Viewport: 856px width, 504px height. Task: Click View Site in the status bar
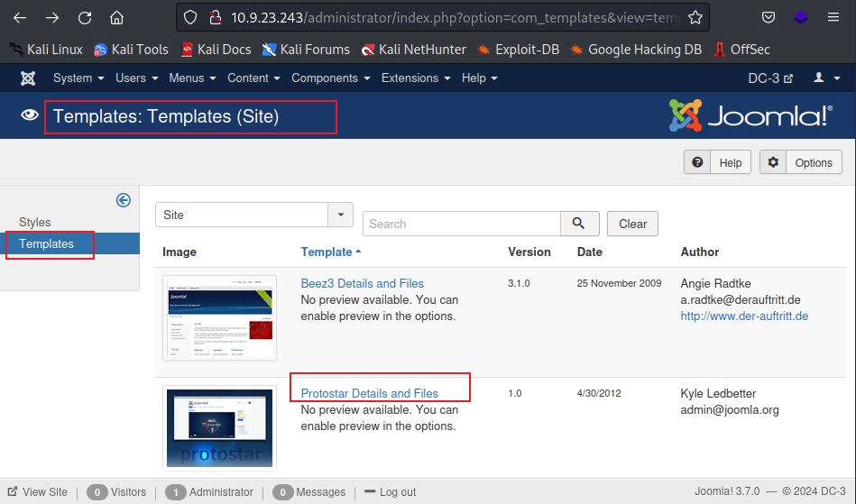click(x=38, y=491)
